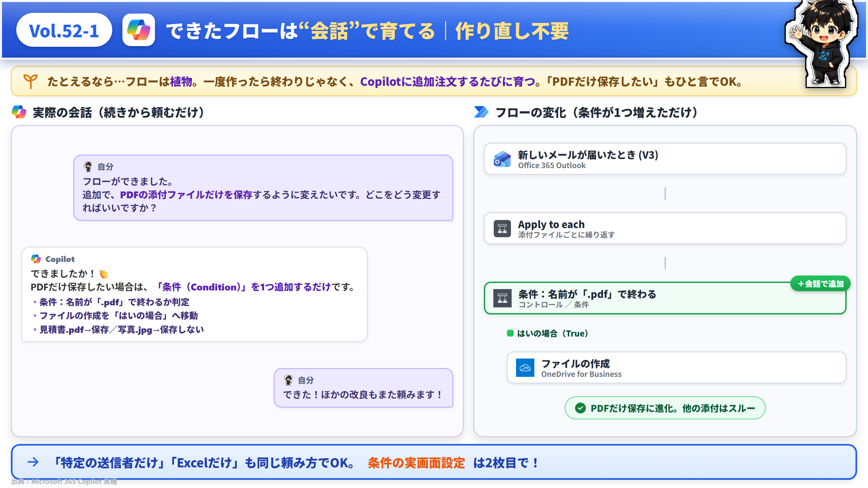868x488 pixels.
Task: Click the 作り直し不要 title text
Action: click(x=512, y=31)
